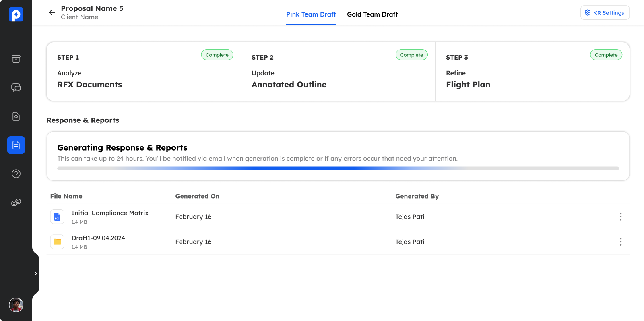Click the Client Name subtitle
The image size is (644, 321).
point(79,17)
